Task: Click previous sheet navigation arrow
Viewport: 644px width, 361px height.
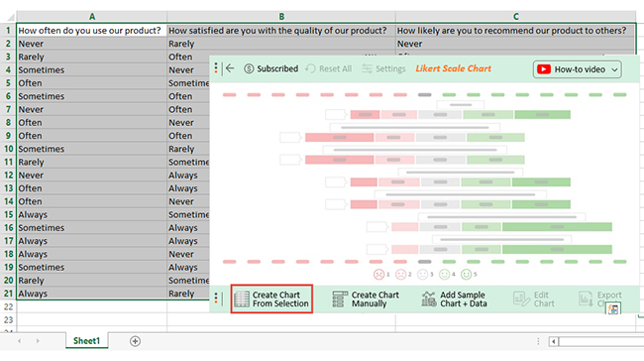Action: 19,341
